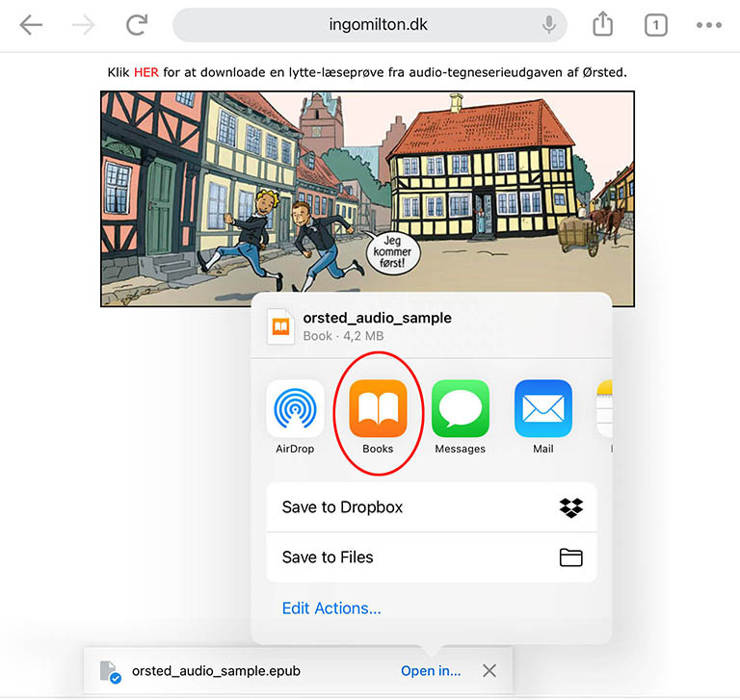This screenshot has height=700, width=740.
Task: Tap the epub file icon in share sheet header
Action: point(280,326)
